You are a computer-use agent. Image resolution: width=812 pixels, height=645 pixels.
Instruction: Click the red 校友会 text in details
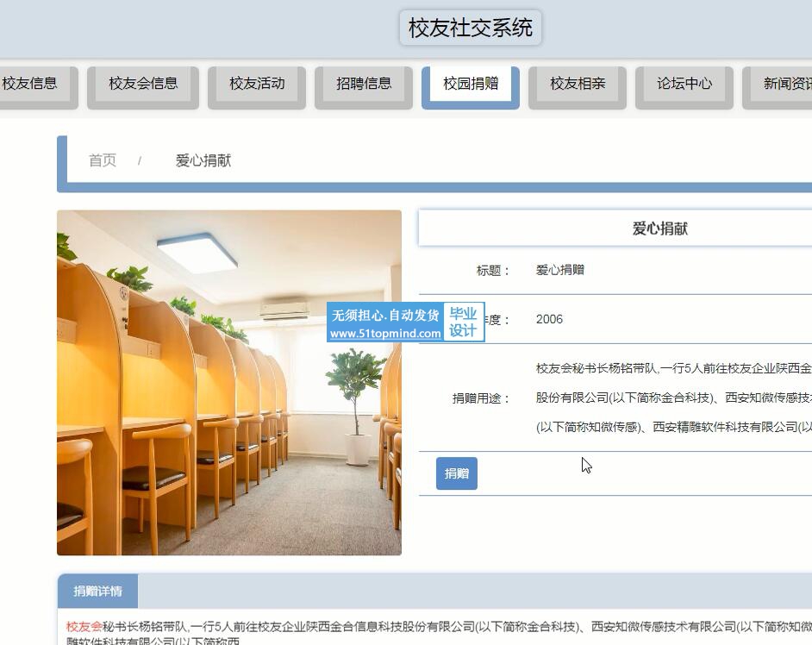pos(84,627)
